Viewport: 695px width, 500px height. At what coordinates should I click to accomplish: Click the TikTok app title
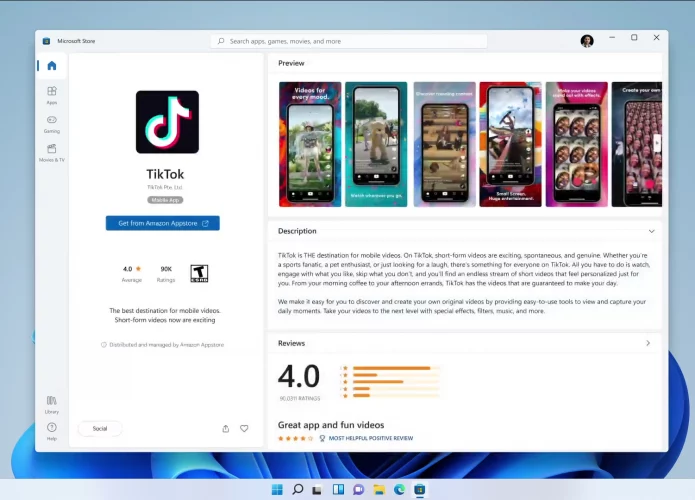click(165, 174)
